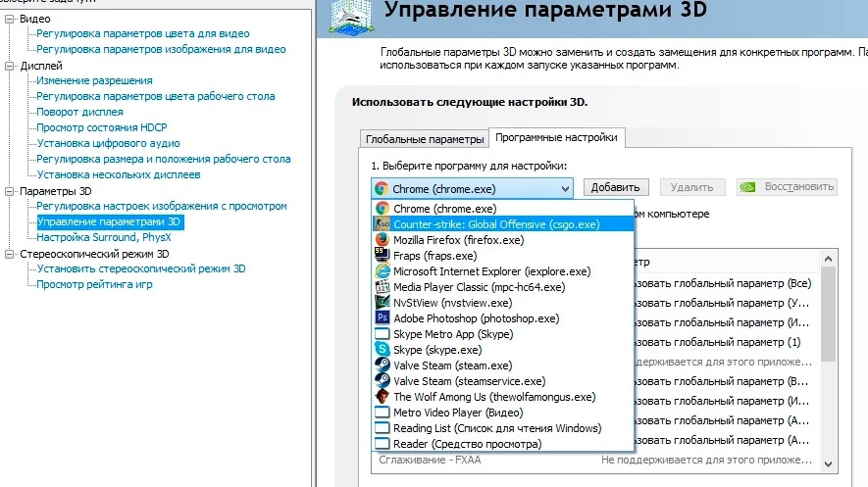Click the steam.exe Steam icon
The height and width of the screenshot is (487, 868).
382,365
